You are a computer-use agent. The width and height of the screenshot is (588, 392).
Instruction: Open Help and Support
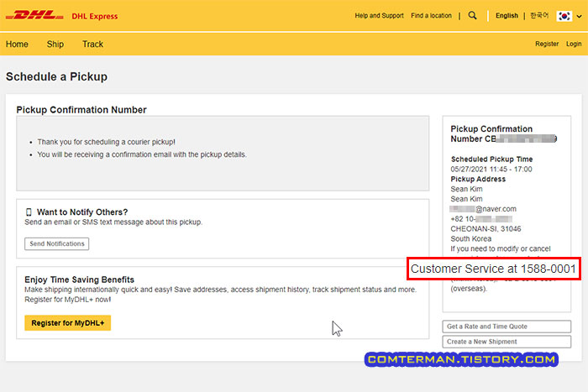(x=379, y=16)
